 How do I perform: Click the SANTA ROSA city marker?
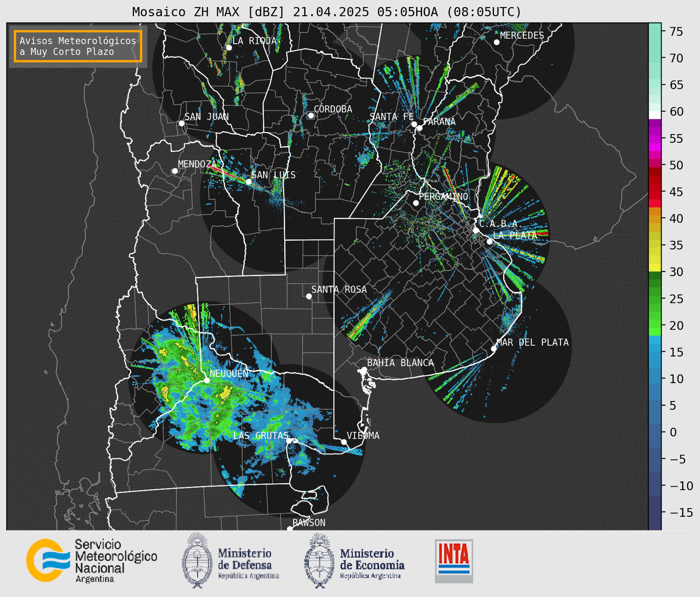(x=309, y=296)
